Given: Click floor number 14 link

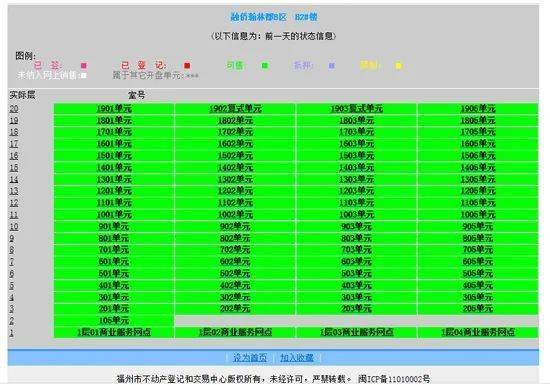Looking at the screenshot, I should [14, 180].
